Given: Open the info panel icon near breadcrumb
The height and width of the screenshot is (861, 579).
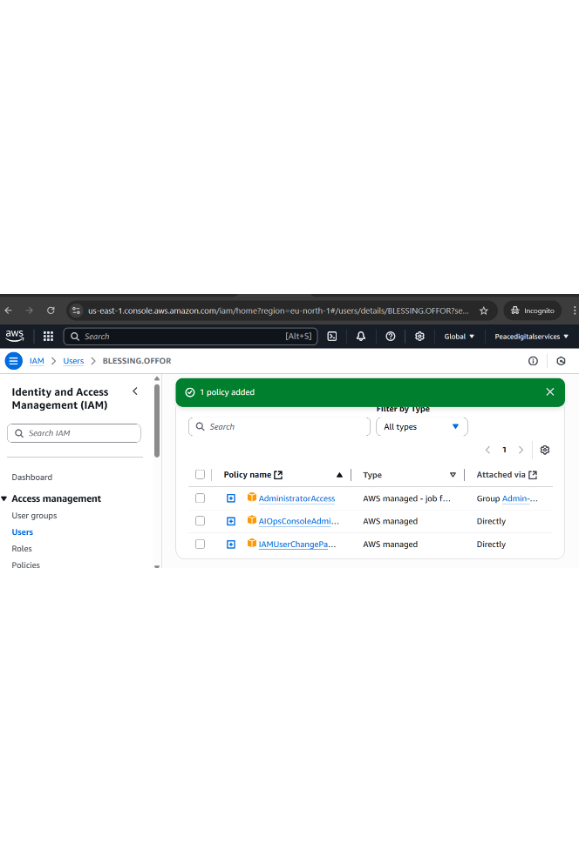Looking at the screenshot, I should coord(533,361).
